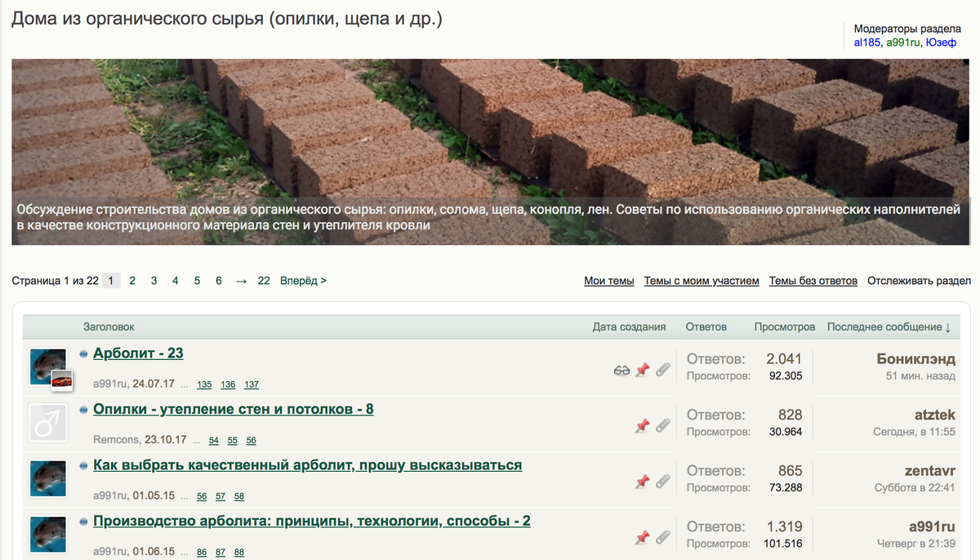Click the male gender symbol avatar of Remcons

tap(47, 422)
